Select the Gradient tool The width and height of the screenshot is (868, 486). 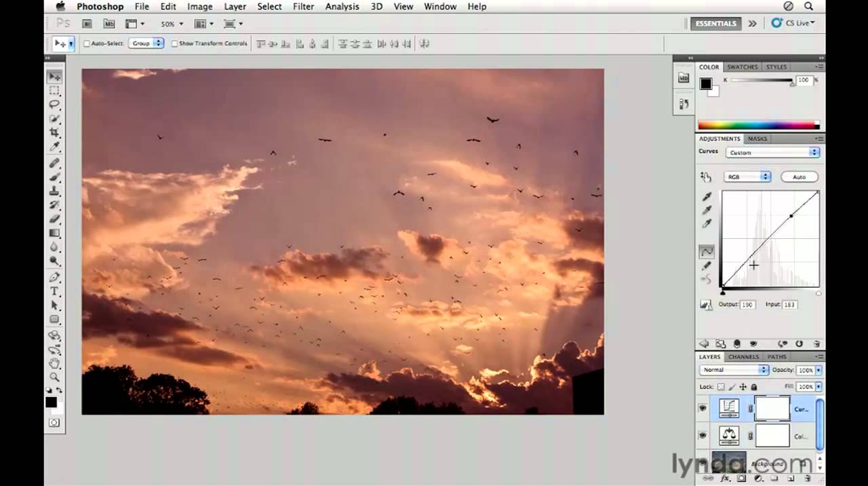tap(54, 233)
